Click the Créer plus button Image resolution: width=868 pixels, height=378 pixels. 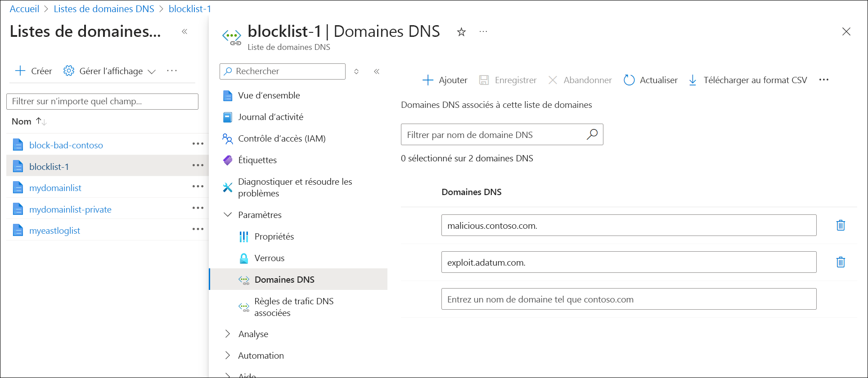click(34, 71)
